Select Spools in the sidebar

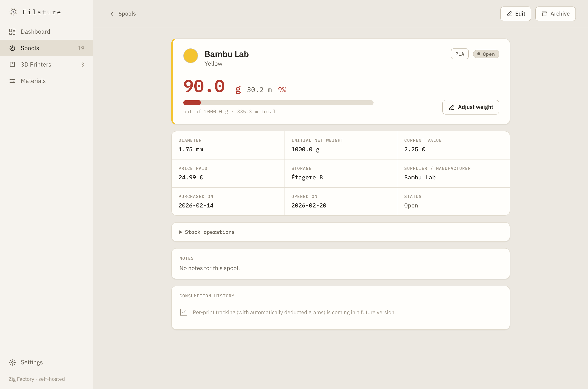tap(47, 48)
